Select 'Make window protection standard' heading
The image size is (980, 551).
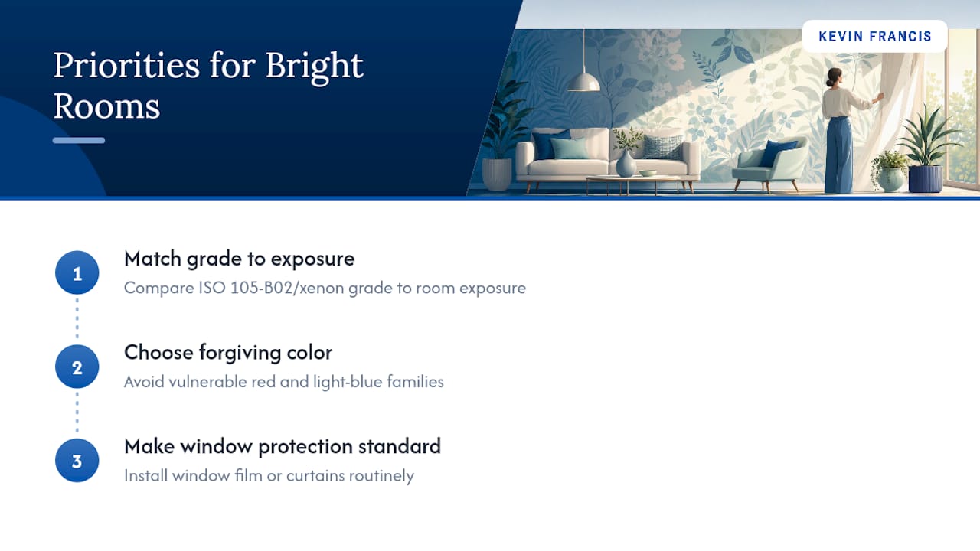[283, 446]
